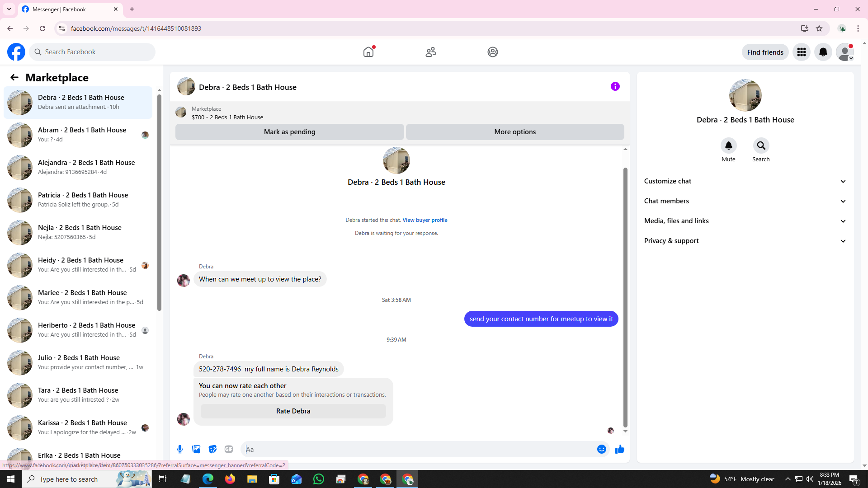
Task: Open the GIF picker
Action: [229, 449]
